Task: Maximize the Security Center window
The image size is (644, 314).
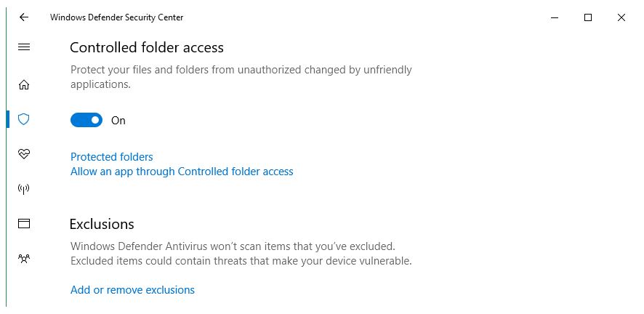Action: [x=588, y=17]
